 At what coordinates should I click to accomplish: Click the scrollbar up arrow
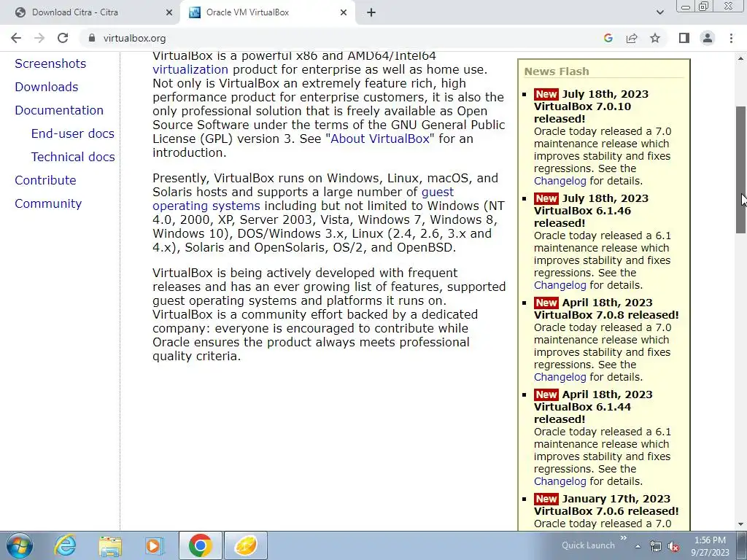tap(741, 58)
